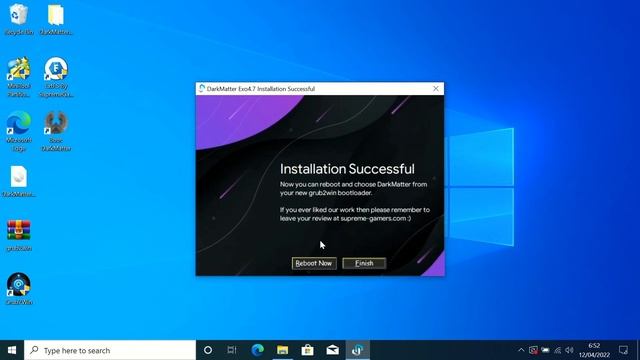The image size is (640, 360).
Task: Launch Microsoft Edge from the taskbar
Action: tap(258, 350)
